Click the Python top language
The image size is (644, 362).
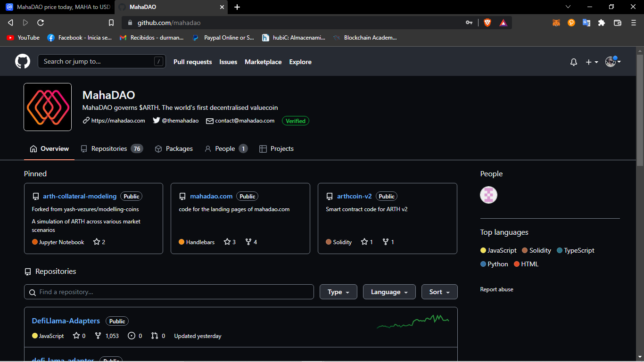coord(494,264)
